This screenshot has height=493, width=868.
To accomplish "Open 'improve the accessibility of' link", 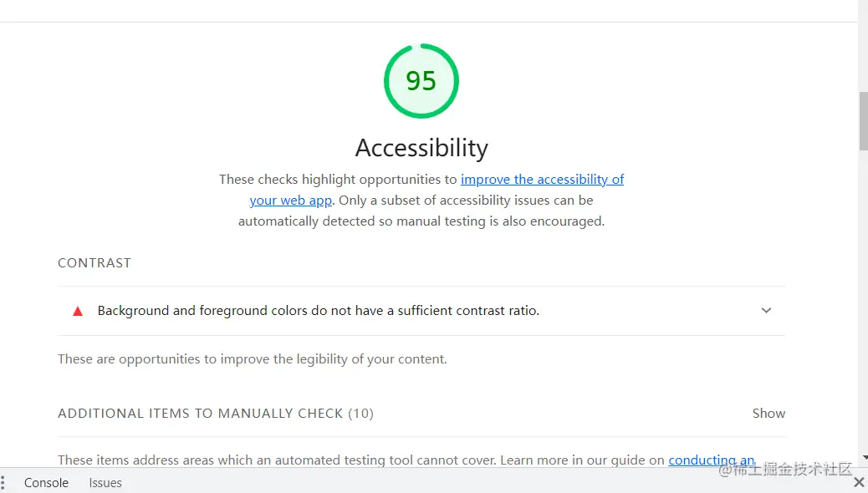I will point(542,179).
